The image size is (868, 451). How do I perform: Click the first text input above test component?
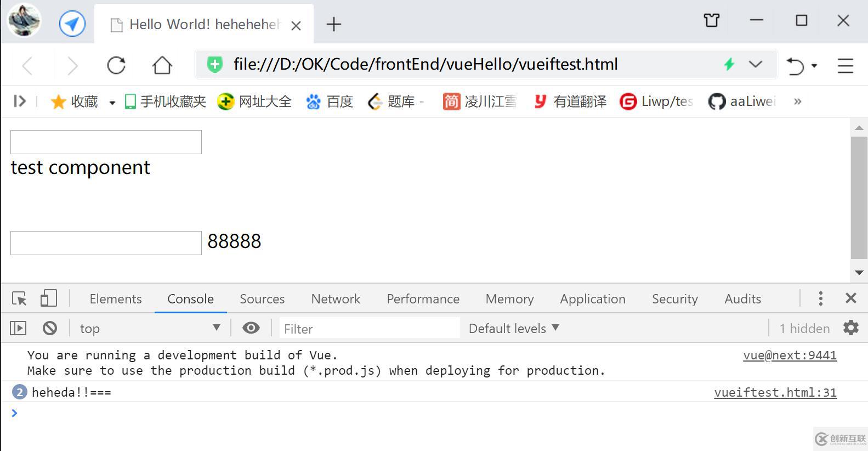pos(106,142)
